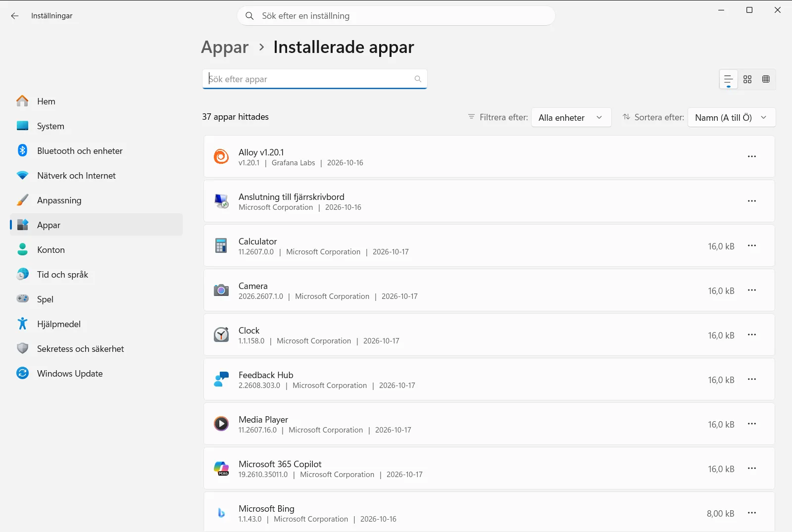Open more options for Feedback Hub
792x532 pixels.
point(752,379)
